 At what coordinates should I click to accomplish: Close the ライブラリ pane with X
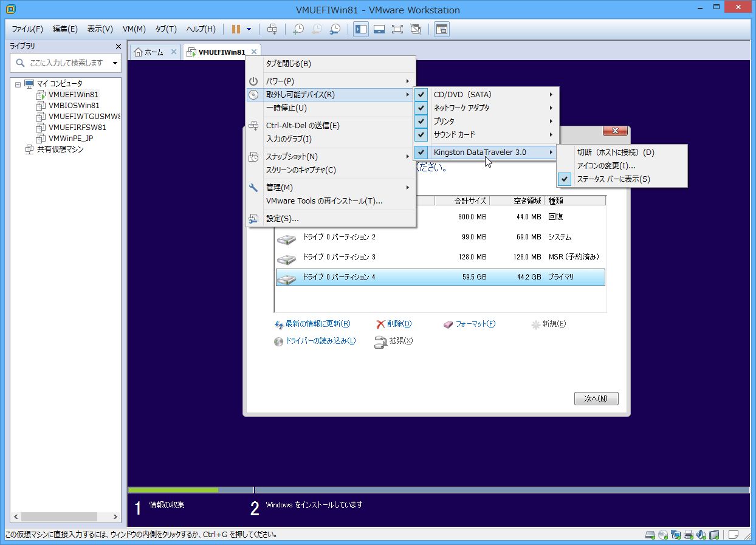click(x=119, y=46)
